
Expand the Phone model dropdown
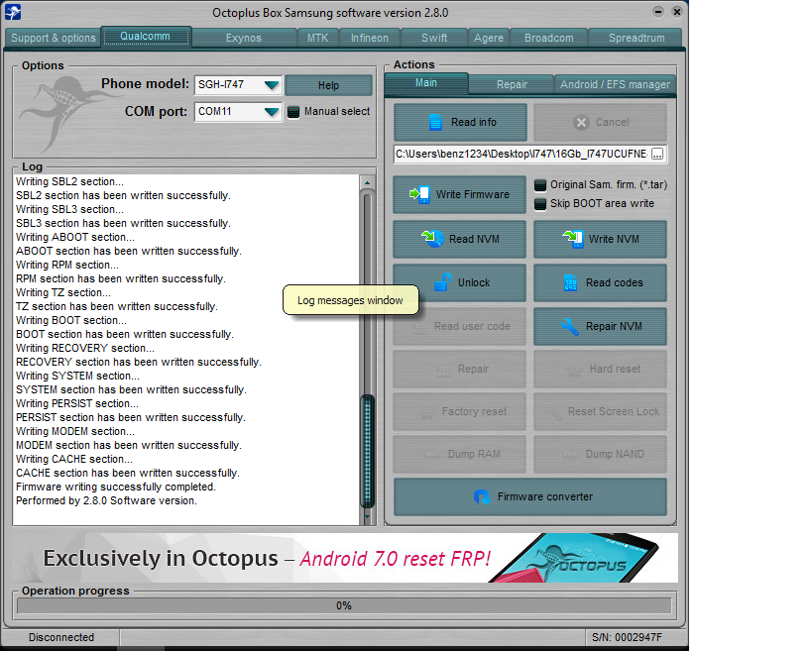[272, 85]
